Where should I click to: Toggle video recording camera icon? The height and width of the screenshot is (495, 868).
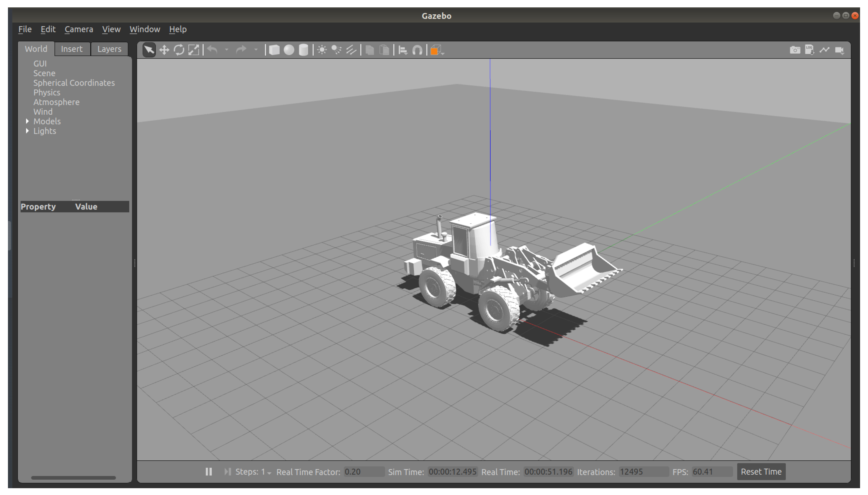click(839, 50)
